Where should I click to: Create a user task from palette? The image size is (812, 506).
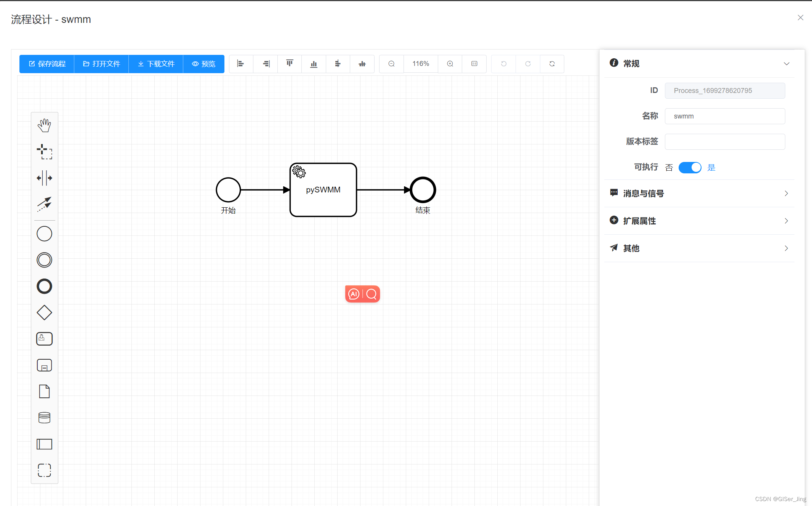(44, 339)
